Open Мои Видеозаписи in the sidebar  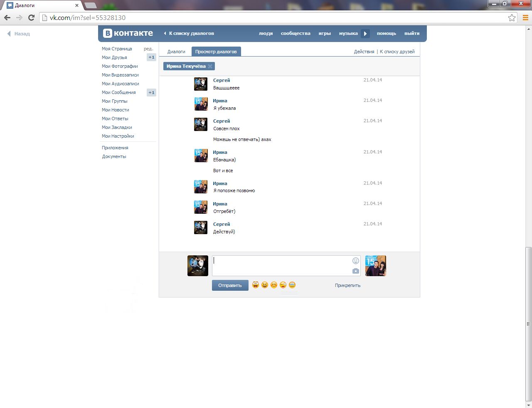coord(120,75)
